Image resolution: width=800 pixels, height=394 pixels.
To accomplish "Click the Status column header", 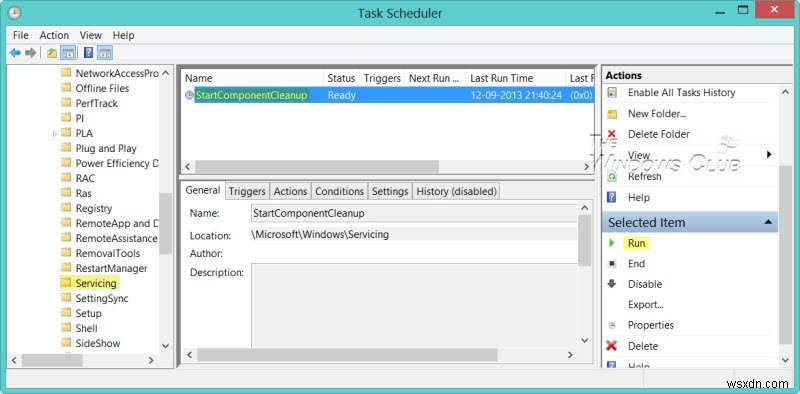I will pos(341,78).
